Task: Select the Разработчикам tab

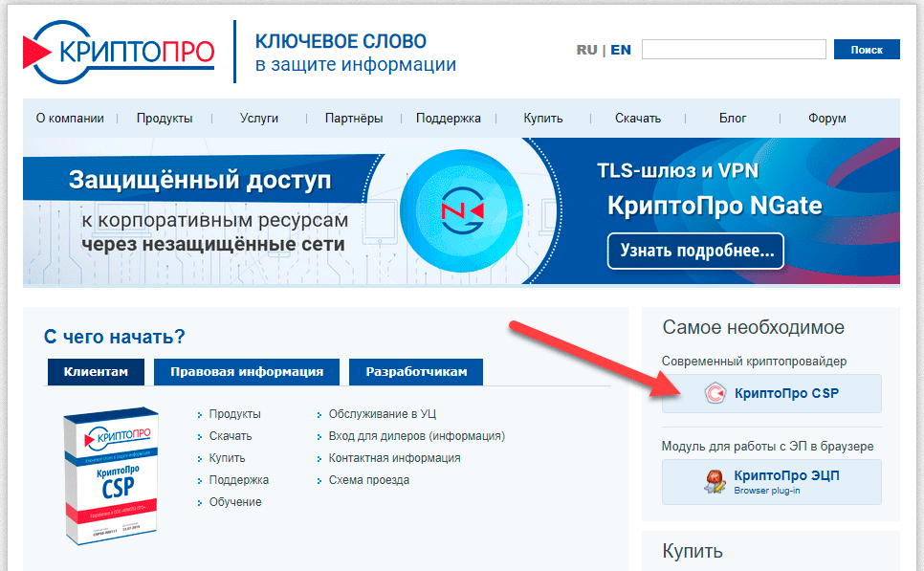Action: 416,372
